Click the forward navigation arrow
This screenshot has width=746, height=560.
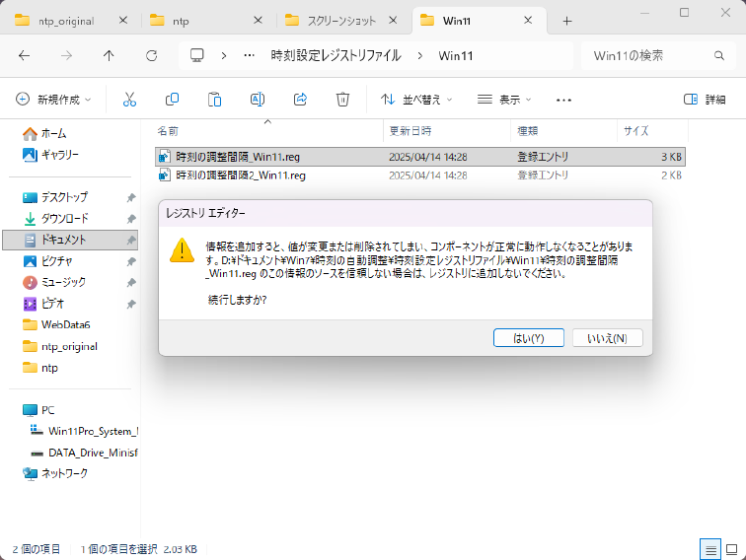pyautogui.click(x=67, y=55)
